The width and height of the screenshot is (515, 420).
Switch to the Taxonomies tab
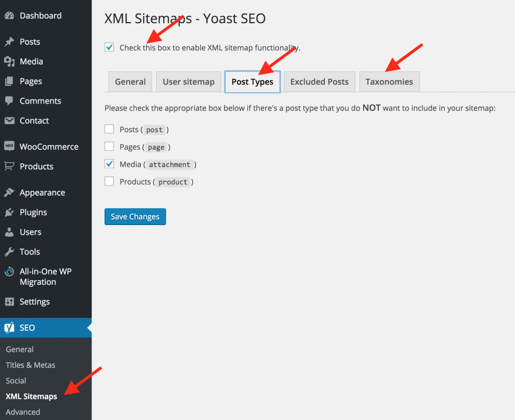[x=389, y=82]
